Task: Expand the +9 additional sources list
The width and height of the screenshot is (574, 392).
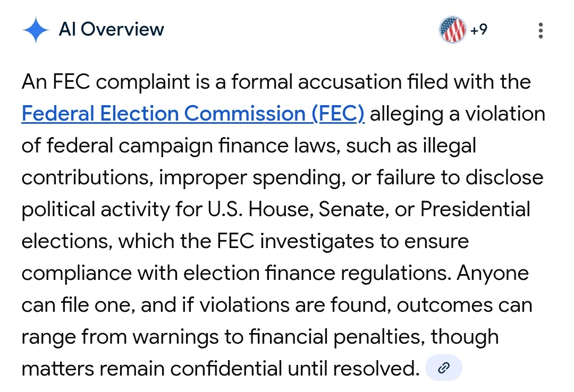Action: coord(478,30)
